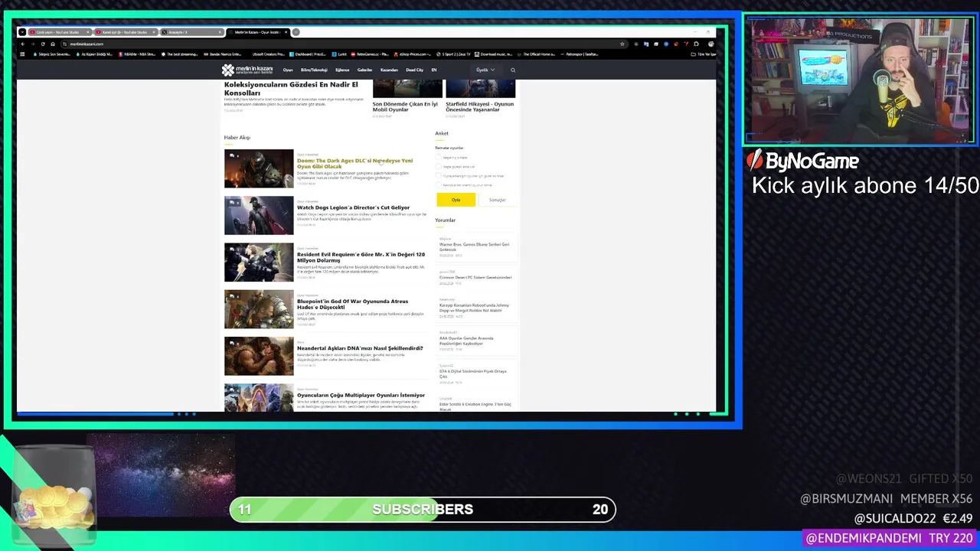
Task: Click the Resident Evil Requiem article thumbnail
Action: (259, 262)
